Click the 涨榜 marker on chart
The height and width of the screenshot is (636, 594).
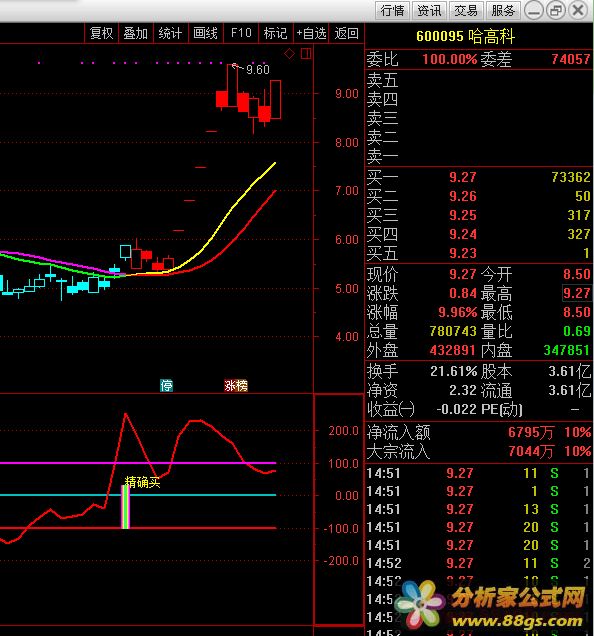236,385
